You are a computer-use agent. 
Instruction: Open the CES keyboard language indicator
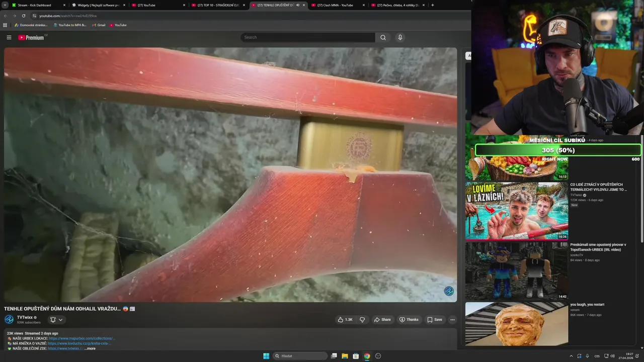point(597,356)
